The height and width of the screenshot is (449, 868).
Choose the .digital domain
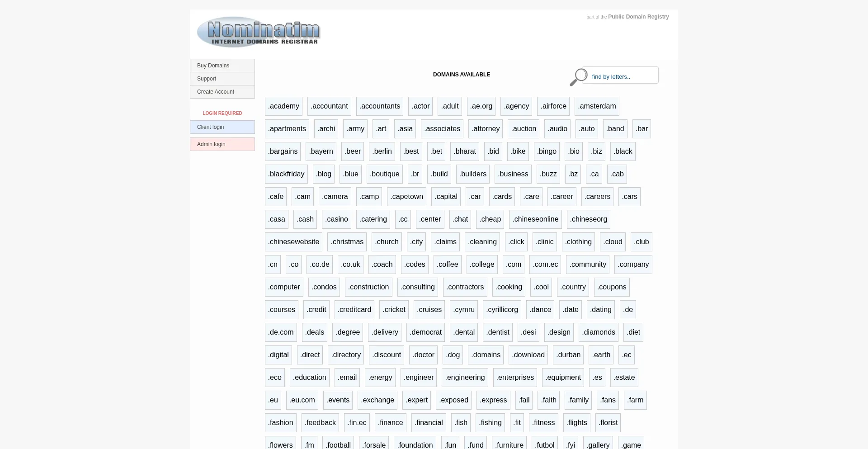click(x=278, y=355)
